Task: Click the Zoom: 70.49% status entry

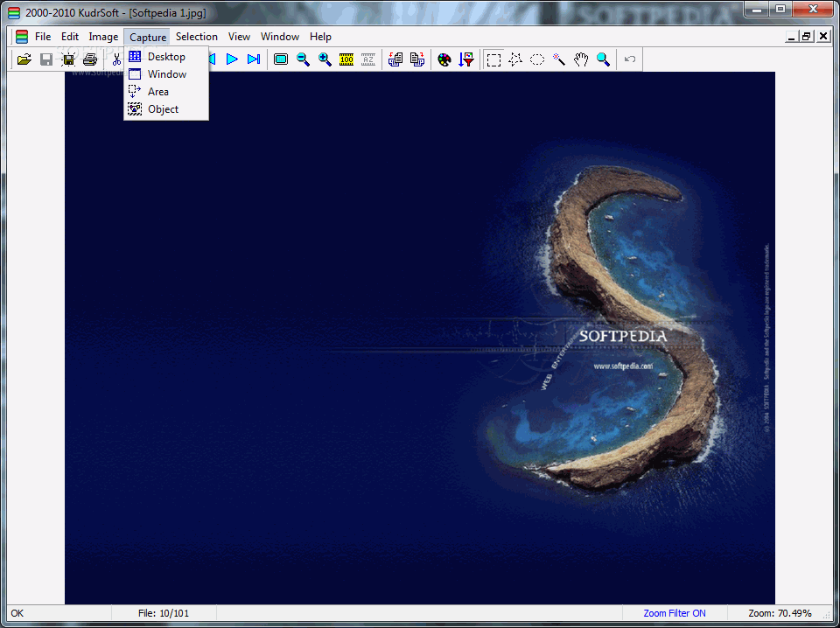Action: [780, 613]
